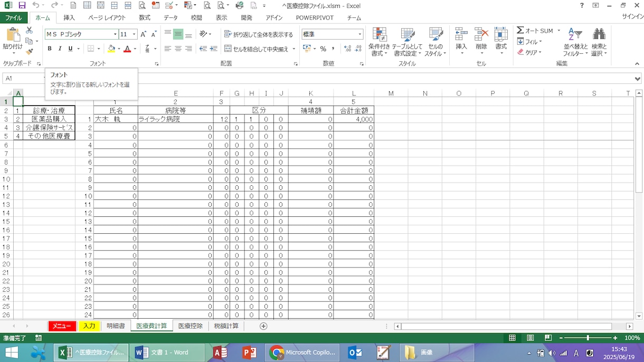Open Cell Styles (セルのスタイル)
644x362 pixels.
tap(435, 42)
